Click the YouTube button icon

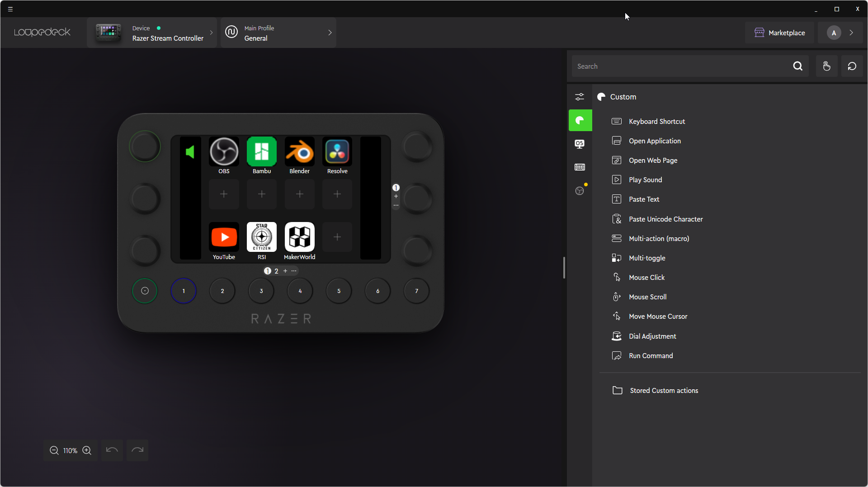[x=224, y=237]
